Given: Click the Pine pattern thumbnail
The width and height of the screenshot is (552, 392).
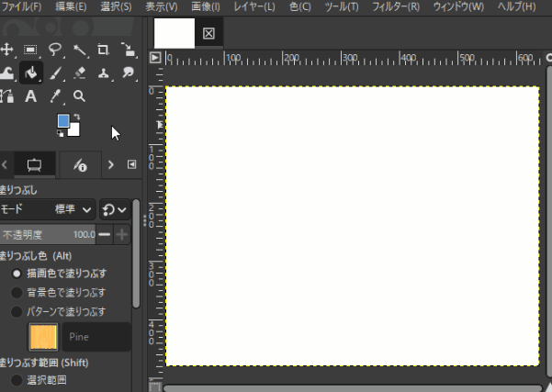Looking at the screenshot, I should pos(44,337).
